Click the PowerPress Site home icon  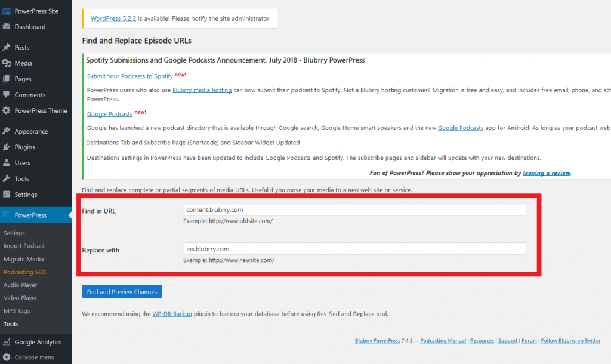[x=6, y=11]
